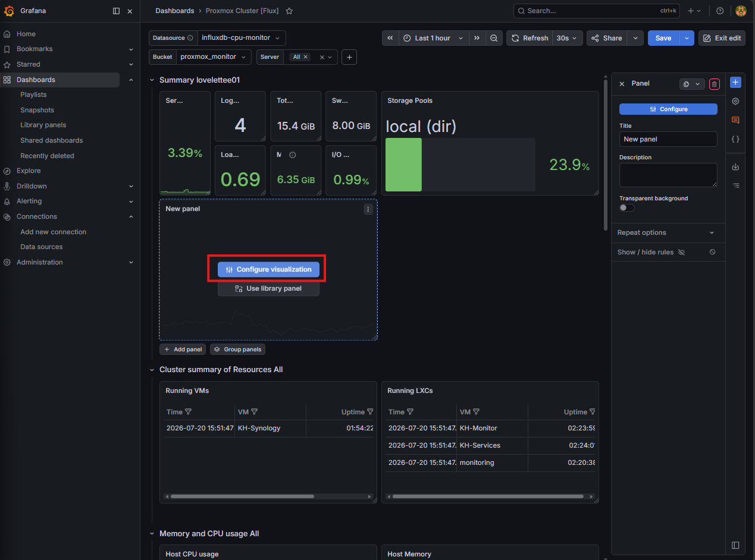755x560 pixels.
Task: Collapse the right pane using bottom icon
Action: pyautogui.click(x=735, y=545)
